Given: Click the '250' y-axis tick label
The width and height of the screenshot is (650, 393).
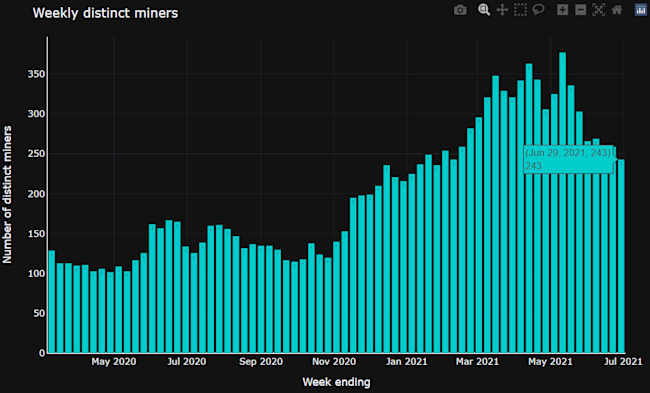Looking at the screenshot, I should tap(36, 154).
